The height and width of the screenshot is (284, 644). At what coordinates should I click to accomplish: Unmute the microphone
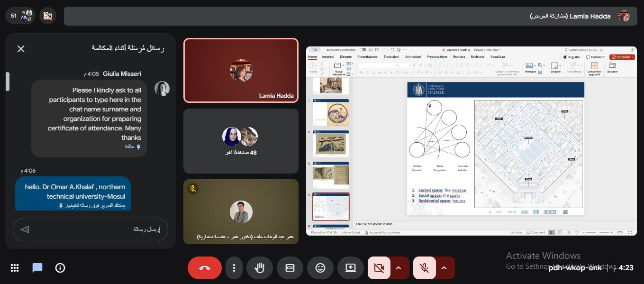(424, 268)
